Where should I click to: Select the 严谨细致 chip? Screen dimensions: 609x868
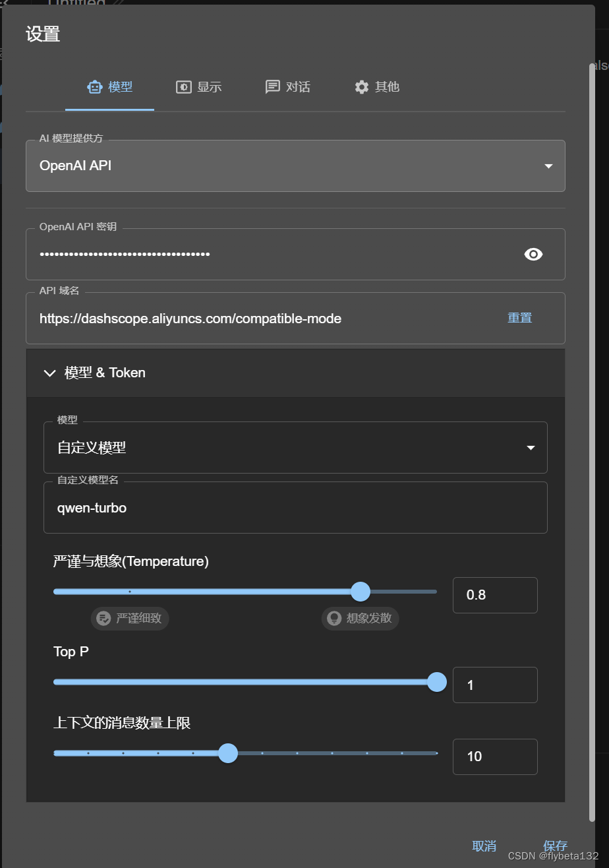pos(129,618)
